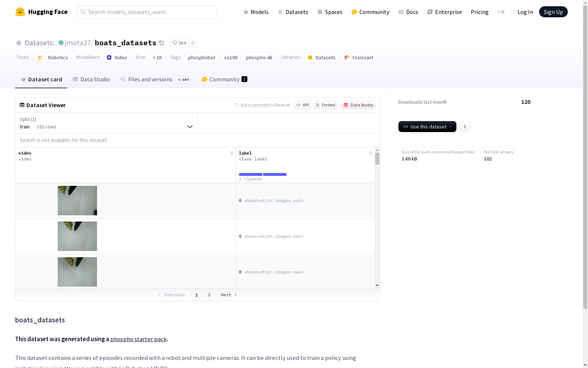Click the Hugging Face logo

(41, 12)
